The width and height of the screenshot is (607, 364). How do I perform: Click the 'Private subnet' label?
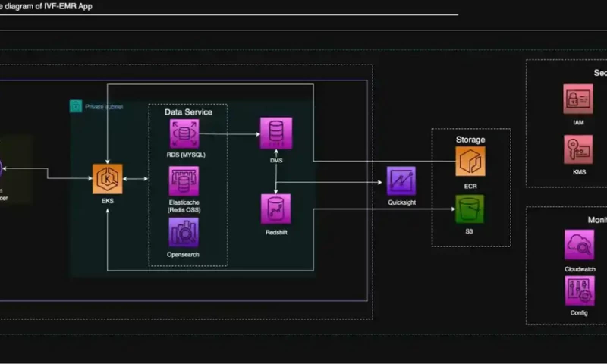click(x=104, y=107)
